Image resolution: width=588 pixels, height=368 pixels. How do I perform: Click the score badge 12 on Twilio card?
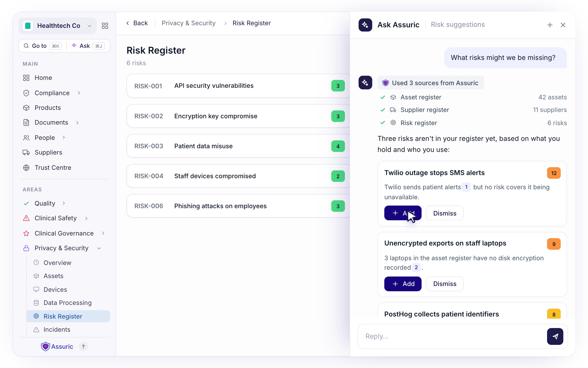pyautogui.click(x=554, y=173)
